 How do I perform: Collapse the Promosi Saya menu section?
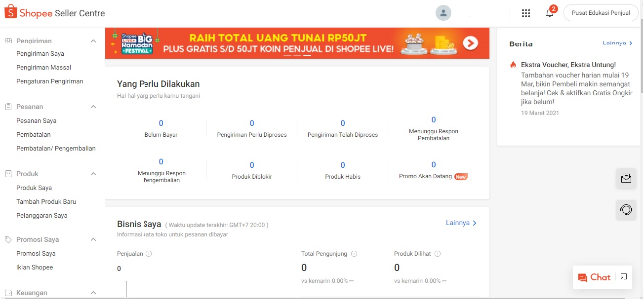click(x=93, y=239)
